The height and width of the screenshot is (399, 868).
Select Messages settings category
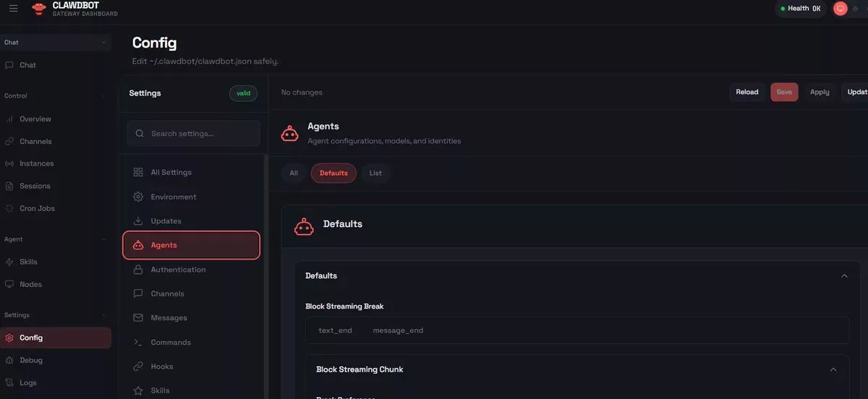[x=192, y=318]
